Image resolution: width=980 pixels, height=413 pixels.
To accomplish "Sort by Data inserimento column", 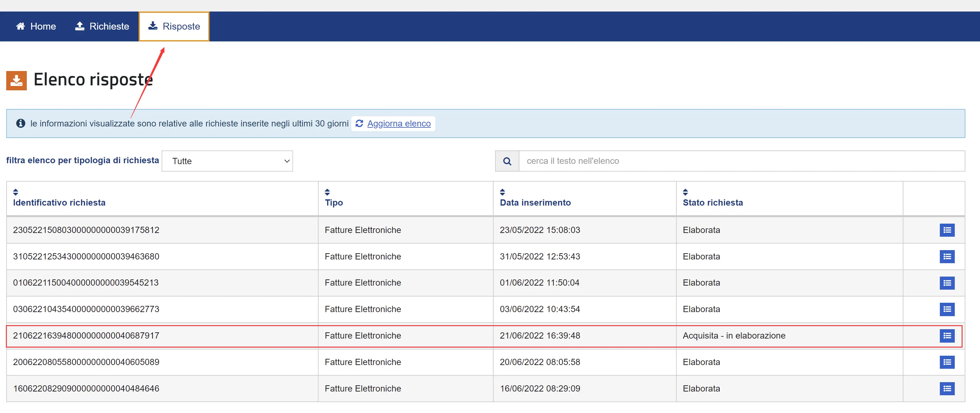I will click(502, 192).
